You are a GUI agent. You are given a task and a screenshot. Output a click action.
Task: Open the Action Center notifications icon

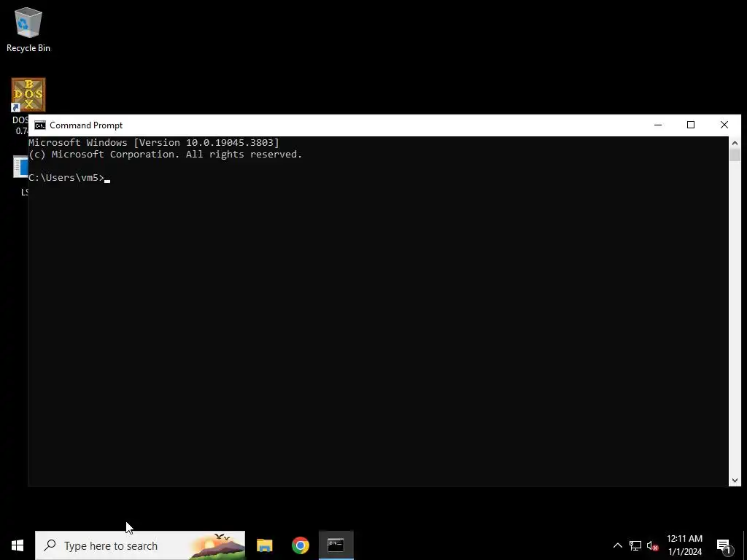click(724, 545)
